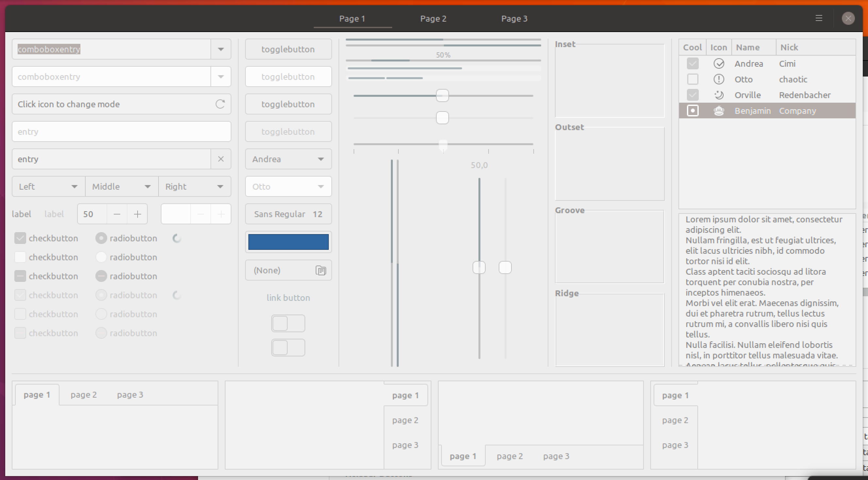
Task: Click the checkmark-circle icon in Andrea row
Action: point(719,64)
